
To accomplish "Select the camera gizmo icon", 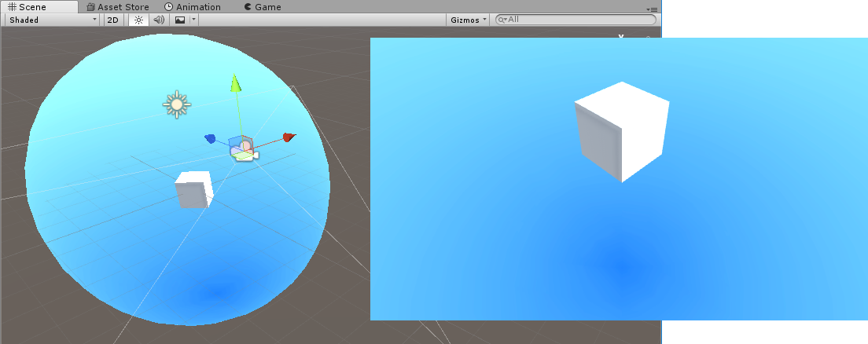I will (244, 150).
